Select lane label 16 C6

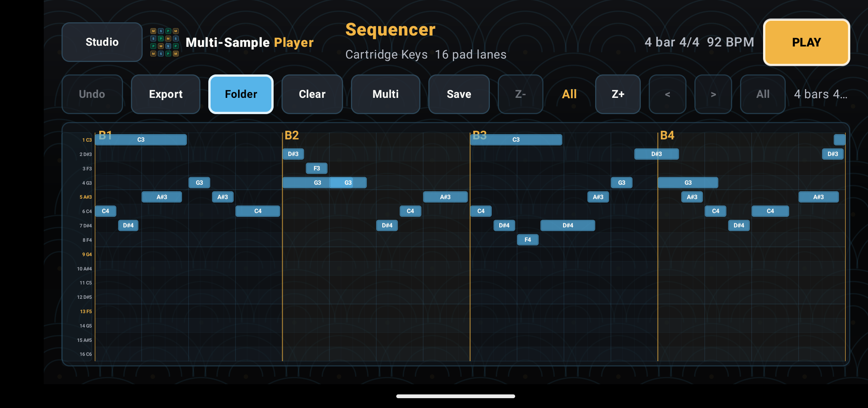[x=85, y=354]
